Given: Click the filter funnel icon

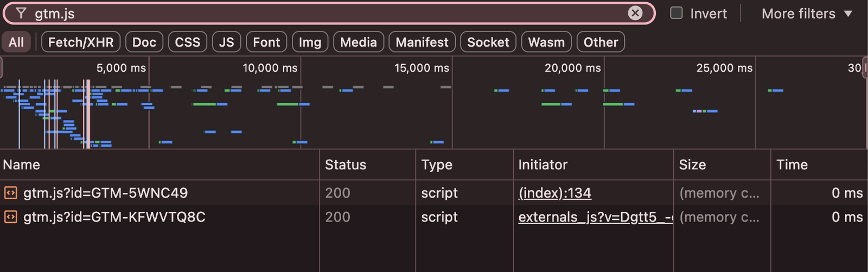Looking at the screenshot, I should (21, 14).
